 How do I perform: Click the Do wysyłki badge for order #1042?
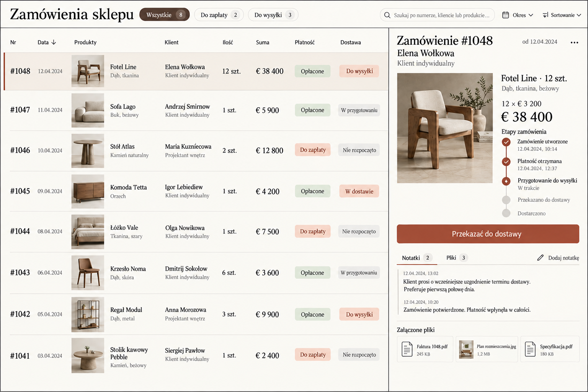click(359, 314)
